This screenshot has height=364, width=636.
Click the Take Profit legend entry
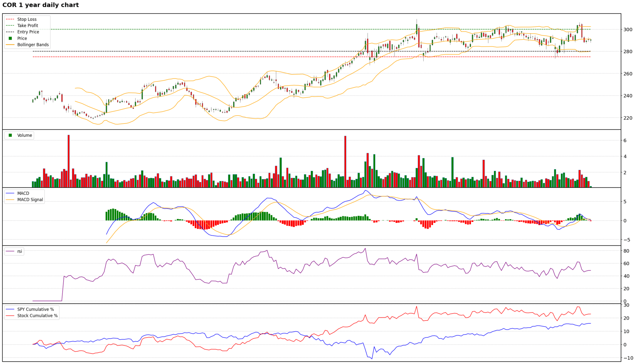[x=27, y=26]
